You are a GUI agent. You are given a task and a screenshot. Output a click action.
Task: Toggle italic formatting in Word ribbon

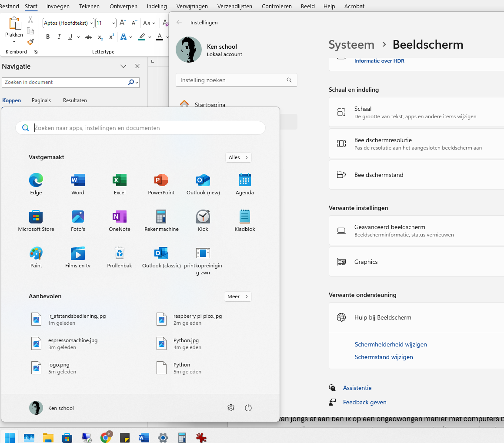click(x=59, y=37)
